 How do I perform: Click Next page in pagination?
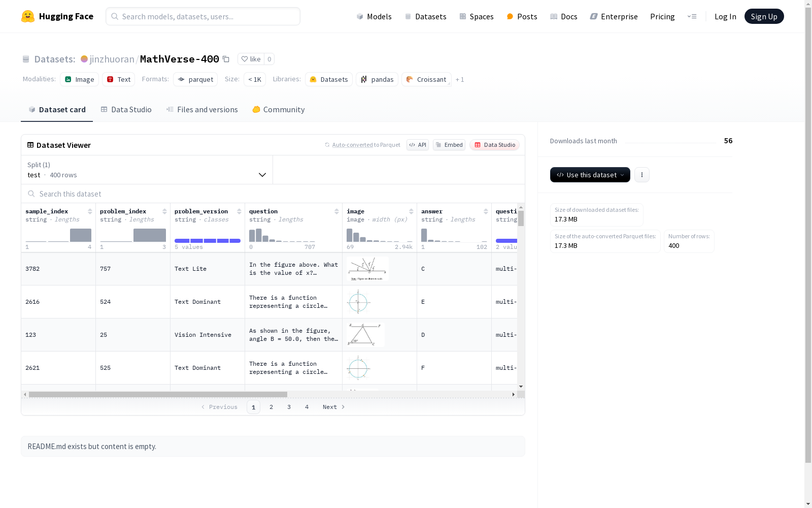point(334,407)
